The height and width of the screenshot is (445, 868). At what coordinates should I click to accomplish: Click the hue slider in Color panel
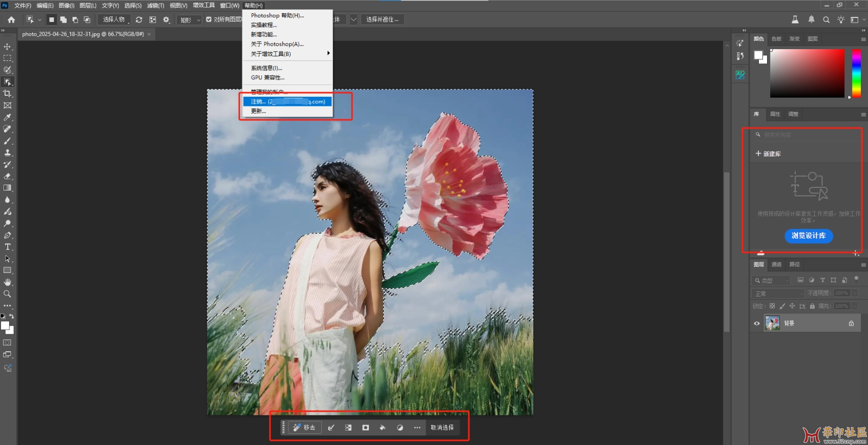(x=856, y=73)
